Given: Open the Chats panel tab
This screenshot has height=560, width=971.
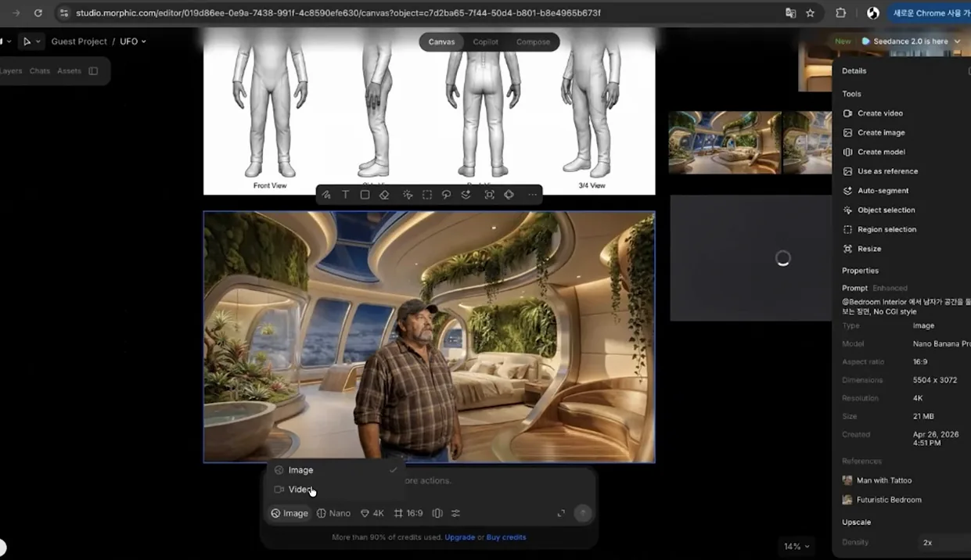Looking at the screenshot, I should (40, 71).
